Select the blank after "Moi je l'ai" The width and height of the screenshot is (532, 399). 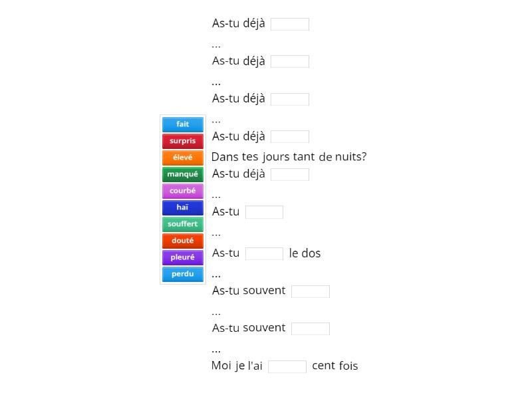[x=287, y=366]
